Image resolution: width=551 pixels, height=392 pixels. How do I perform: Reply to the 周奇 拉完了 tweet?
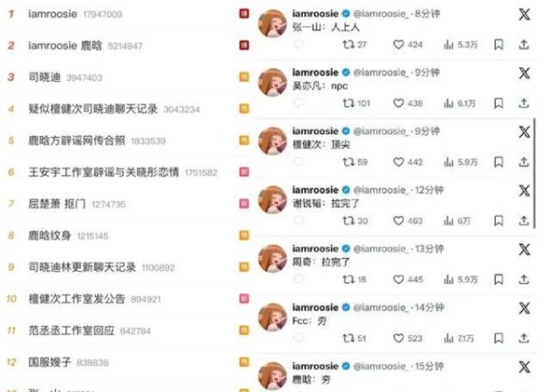click(x=298, y=279)
